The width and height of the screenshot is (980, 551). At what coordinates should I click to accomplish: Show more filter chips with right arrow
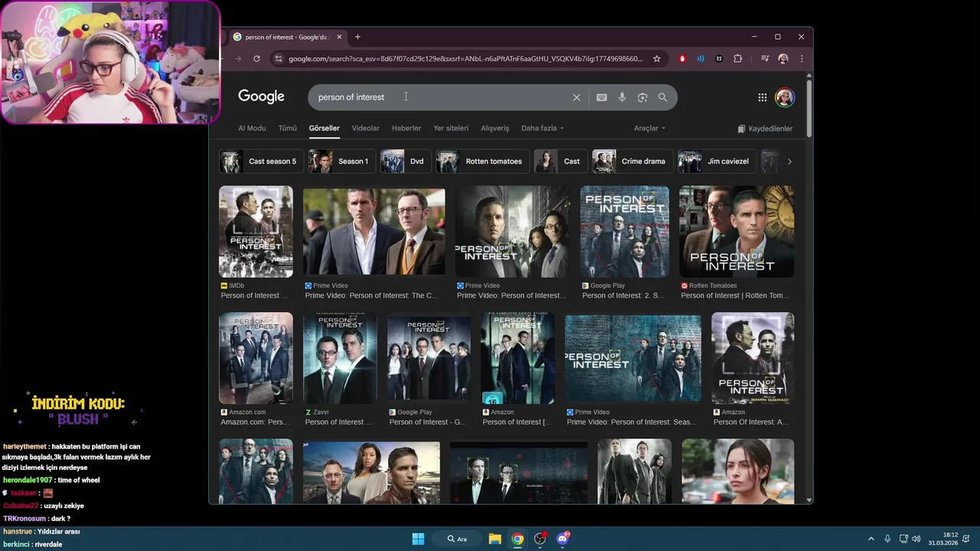(789, 161)
